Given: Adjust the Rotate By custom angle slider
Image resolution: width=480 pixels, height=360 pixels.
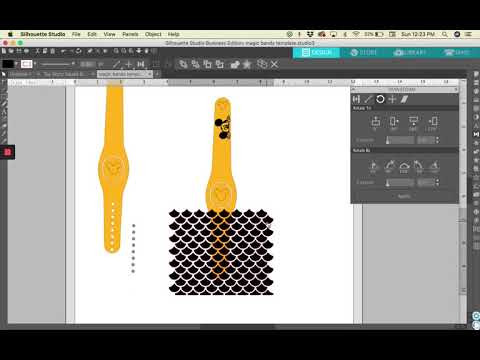Looking at the screenshot, I should 400,183.
